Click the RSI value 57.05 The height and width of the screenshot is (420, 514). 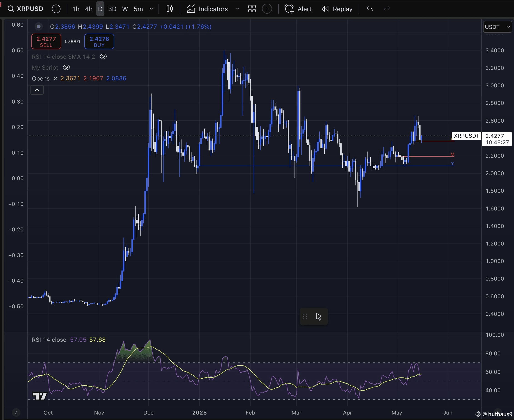(78, 340)
